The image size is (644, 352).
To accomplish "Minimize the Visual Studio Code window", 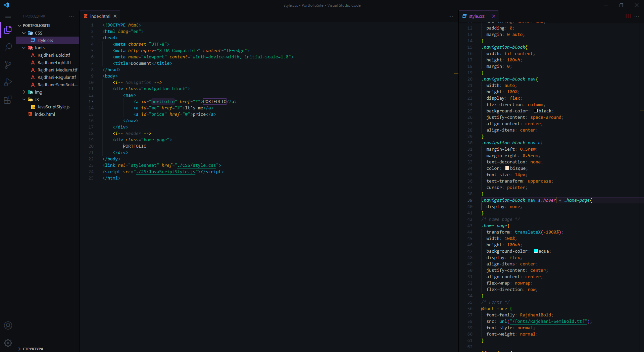I will click(x=606, y=5).
